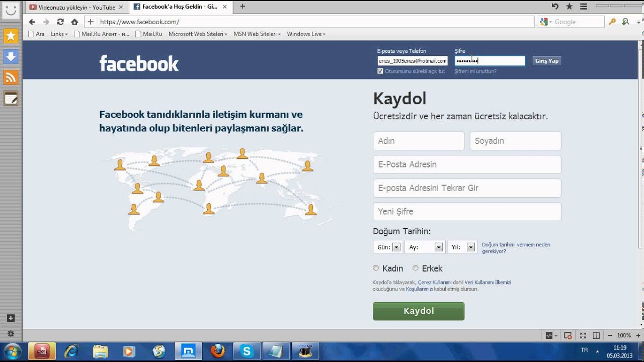Open the Downloads arrow sidebar panel
This screenshot has width=644, height=362.
(11, 57)
